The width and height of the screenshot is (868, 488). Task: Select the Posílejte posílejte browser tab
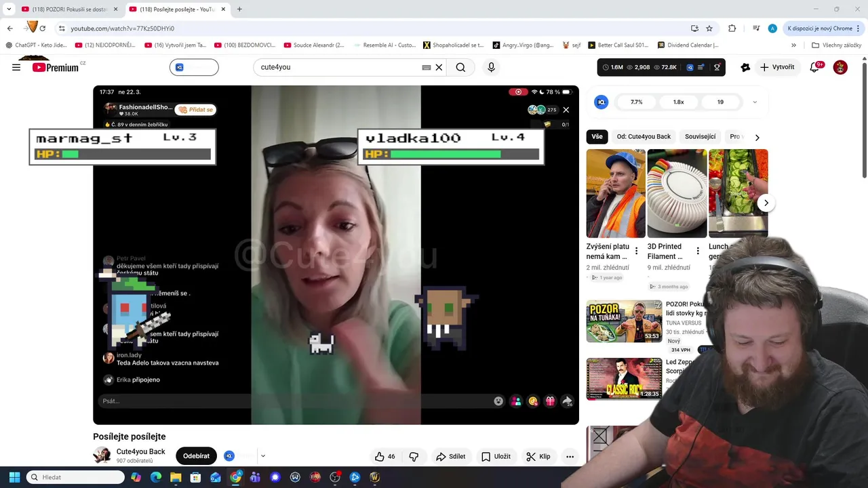tap(178, 9)
